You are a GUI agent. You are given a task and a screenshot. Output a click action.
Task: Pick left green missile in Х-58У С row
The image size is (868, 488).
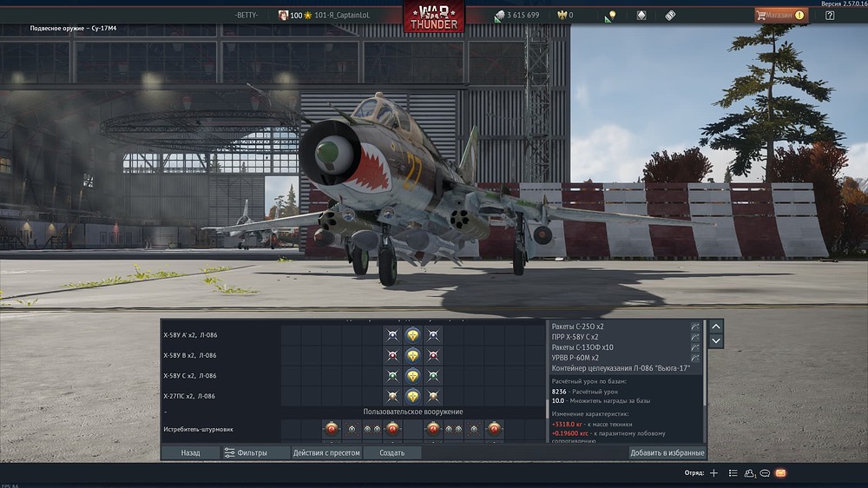pyautogui.click(x=392, y=376)
